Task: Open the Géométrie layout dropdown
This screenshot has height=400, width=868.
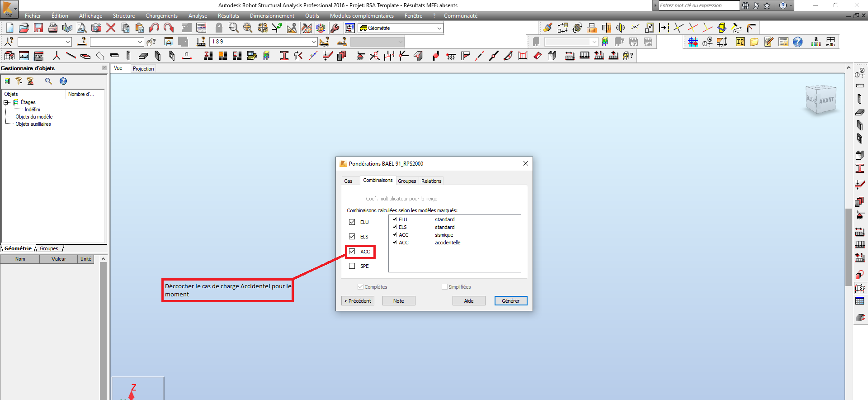Action: [x=439, y=28]
